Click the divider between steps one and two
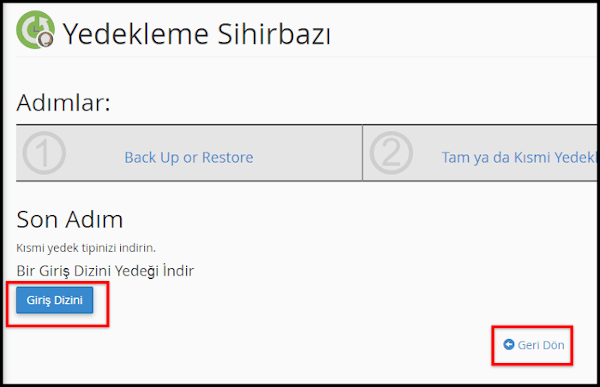Screen dimensions: 600x387 point(362,153)
